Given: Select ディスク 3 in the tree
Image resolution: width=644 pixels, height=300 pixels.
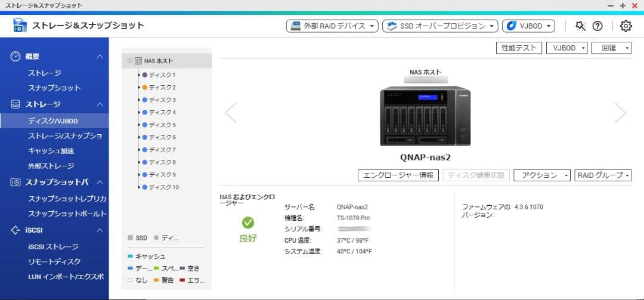Looking at the screenshot, I should (x=162, y=100).
